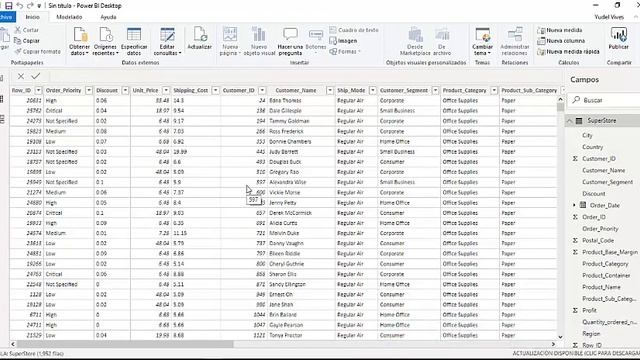Select the Product_Container field
640x360 pixels.
coord(606,276)
